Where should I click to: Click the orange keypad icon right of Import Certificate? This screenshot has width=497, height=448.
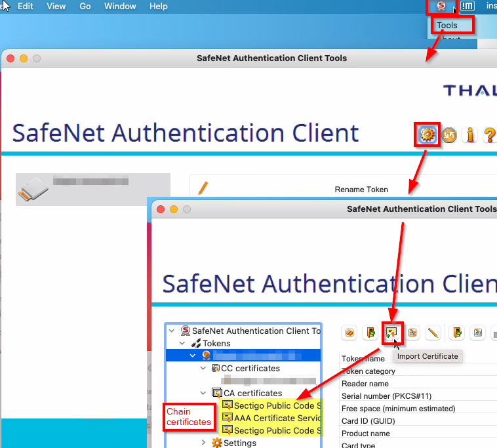tap(412, 333)
